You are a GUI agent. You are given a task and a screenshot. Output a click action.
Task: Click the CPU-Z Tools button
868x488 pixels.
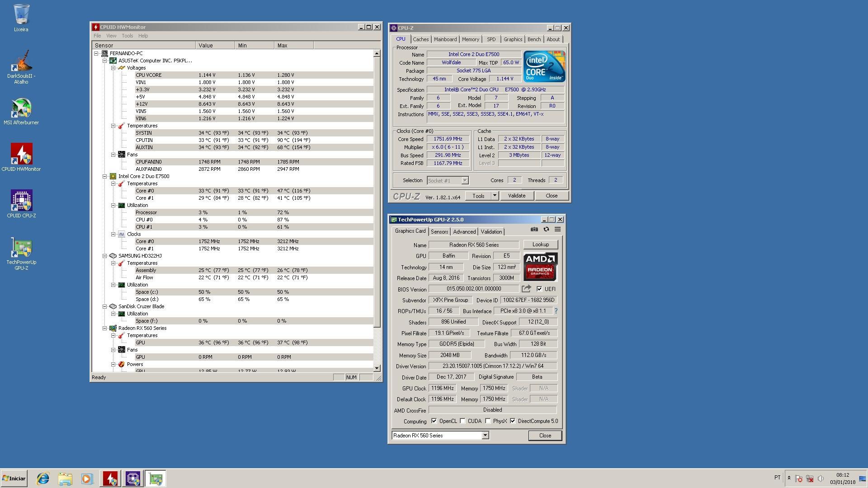coord(478,196)
